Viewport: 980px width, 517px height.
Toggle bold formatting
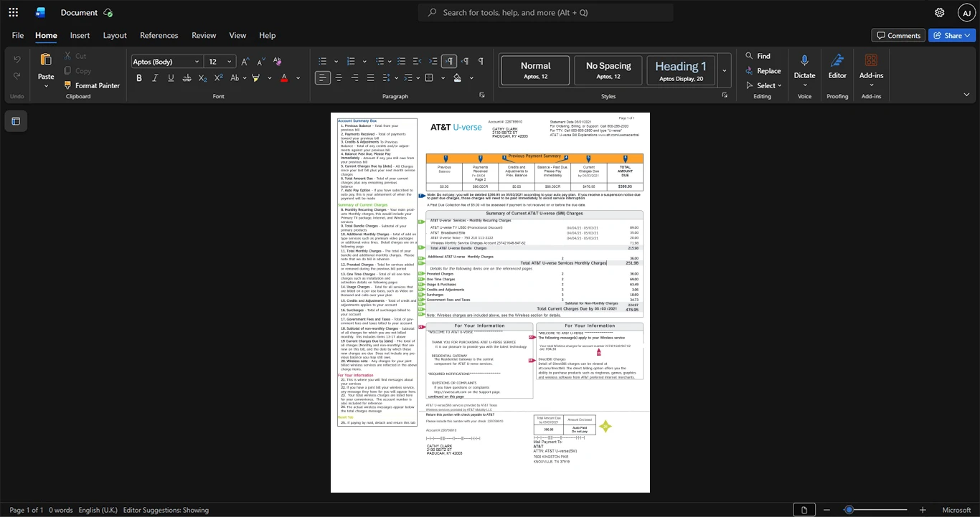[139, 77]
